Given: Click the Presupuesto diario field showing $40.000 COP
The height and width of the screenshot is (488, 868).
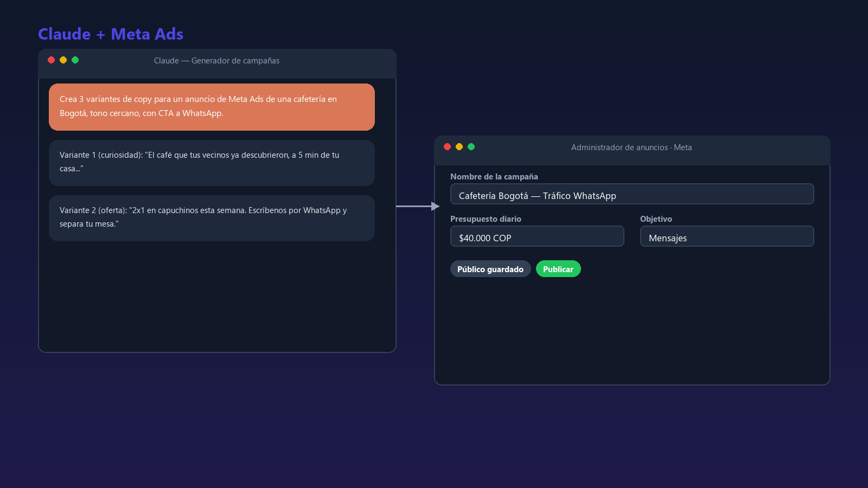Looking at the screenshot, I should (537, 236).
